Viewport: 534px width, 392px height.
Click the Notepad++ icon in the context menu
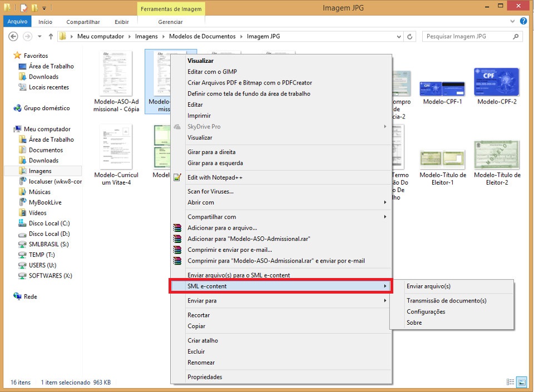click(177, 177)
